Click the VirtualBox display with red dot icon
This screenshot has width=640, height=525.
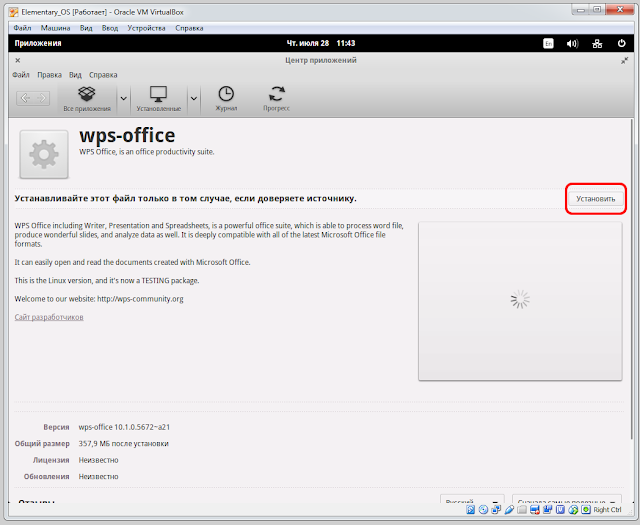click(x=535, y=509)
